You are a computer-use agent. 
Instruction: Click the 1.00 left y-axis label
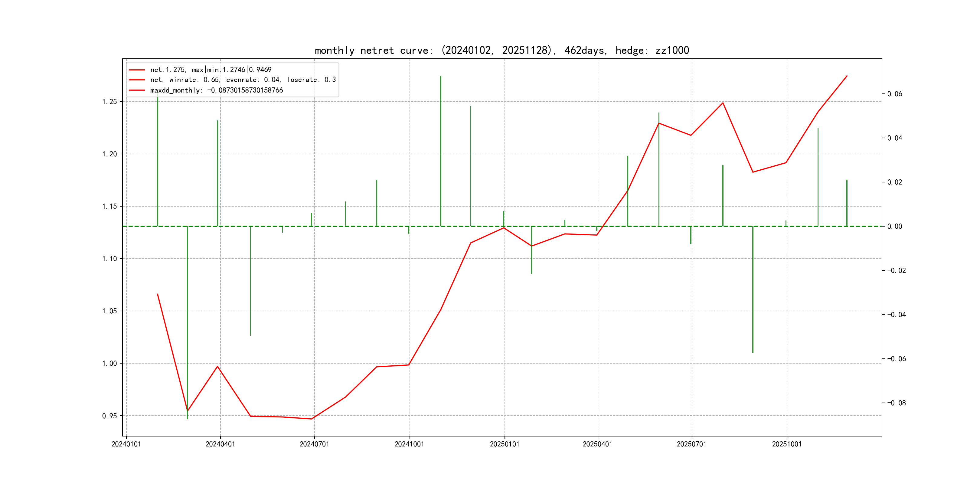(x=109, y=363)
